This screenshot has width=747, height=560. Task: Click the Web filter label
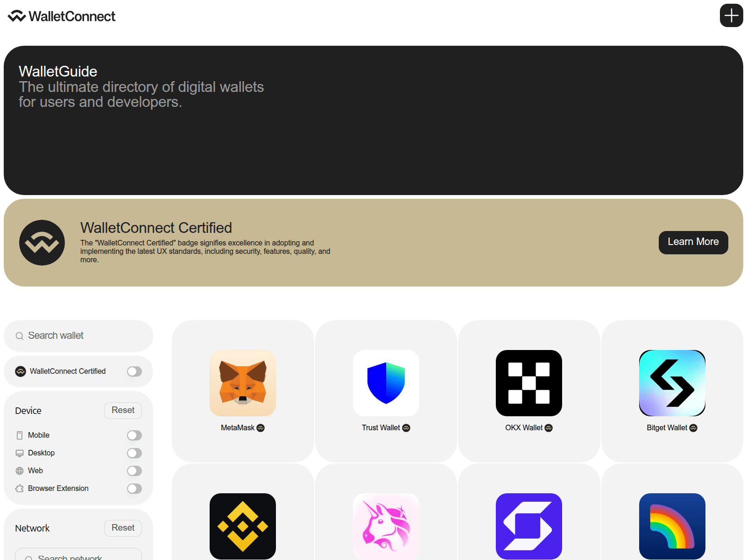click(35, 471)
